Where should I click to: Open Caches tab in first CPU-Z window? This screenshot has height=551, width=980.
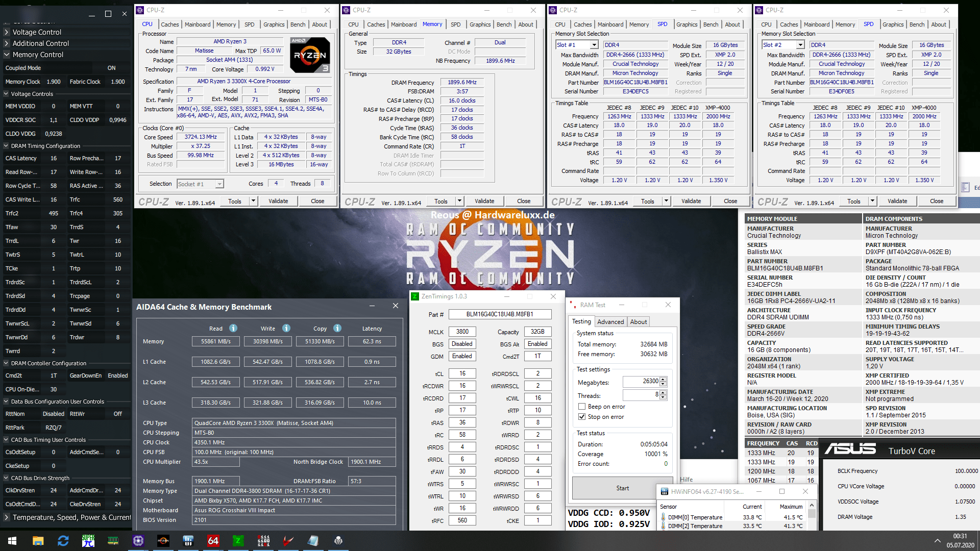tap(169, 24)
